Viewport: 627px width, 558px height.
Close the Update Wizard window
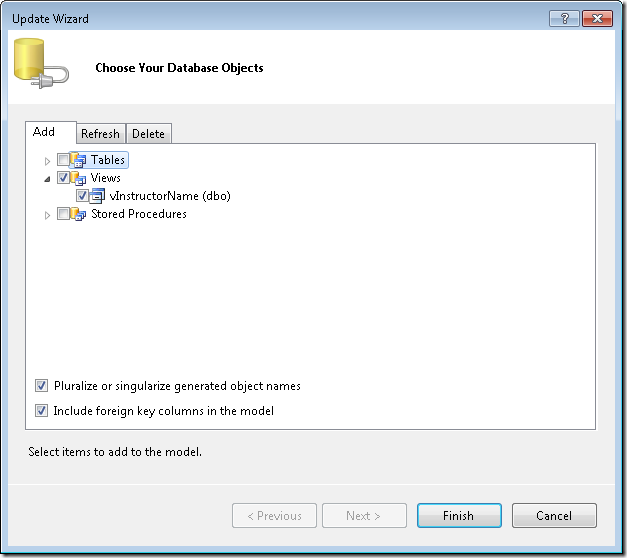[x=596, y=19]
